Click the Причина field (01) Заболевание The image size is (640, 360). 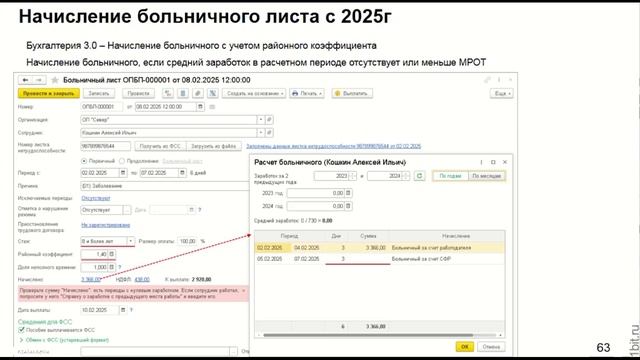coord(165,186)
